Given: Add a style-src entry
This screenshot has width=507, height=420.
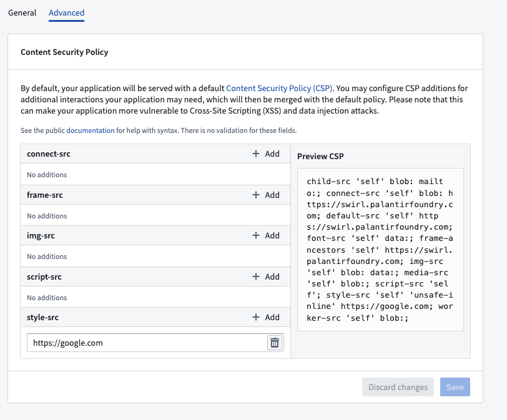Looking at the screenshot, I should (x=266, y=317).
